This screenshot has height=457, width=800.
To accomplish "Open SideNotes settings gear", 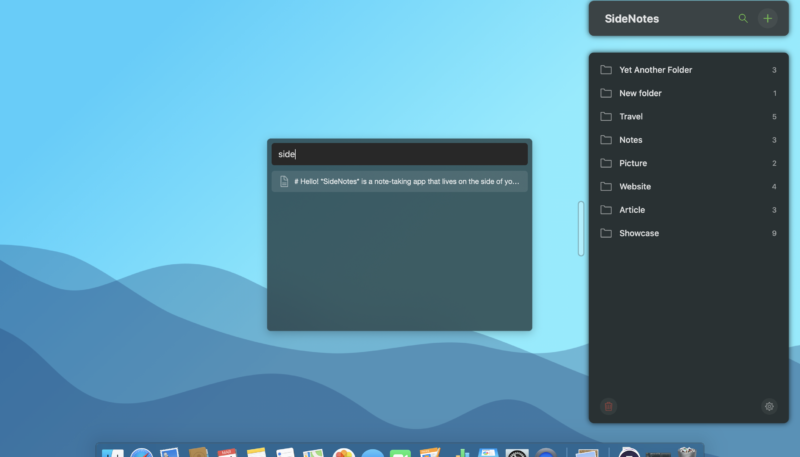I will [x=769, y=406].
